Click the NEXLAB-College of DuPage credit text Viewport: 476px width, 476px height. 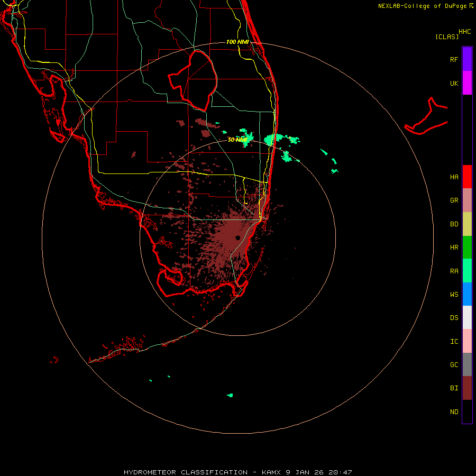(422, 6)
